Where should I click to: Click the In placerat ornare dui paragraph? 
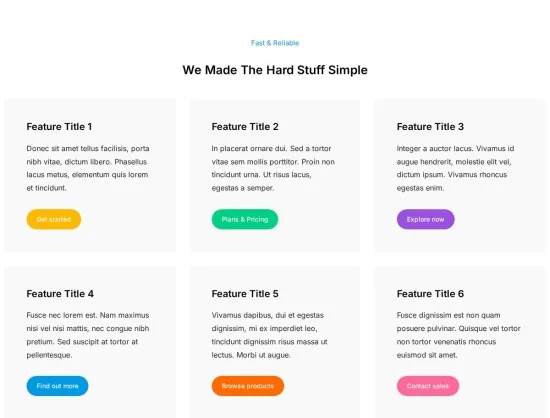tap(273, 168)
